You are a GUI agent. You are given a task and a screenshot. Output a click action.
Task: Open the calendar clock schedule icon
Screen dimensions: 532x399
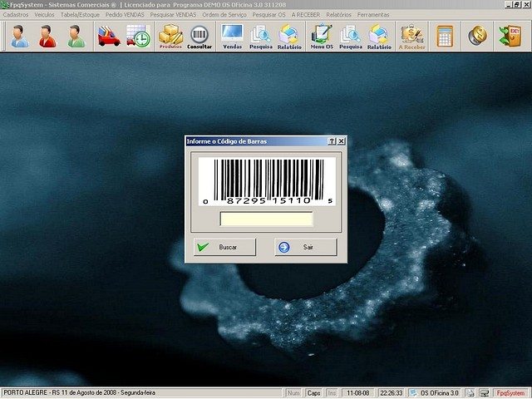[x=138, y=37]
